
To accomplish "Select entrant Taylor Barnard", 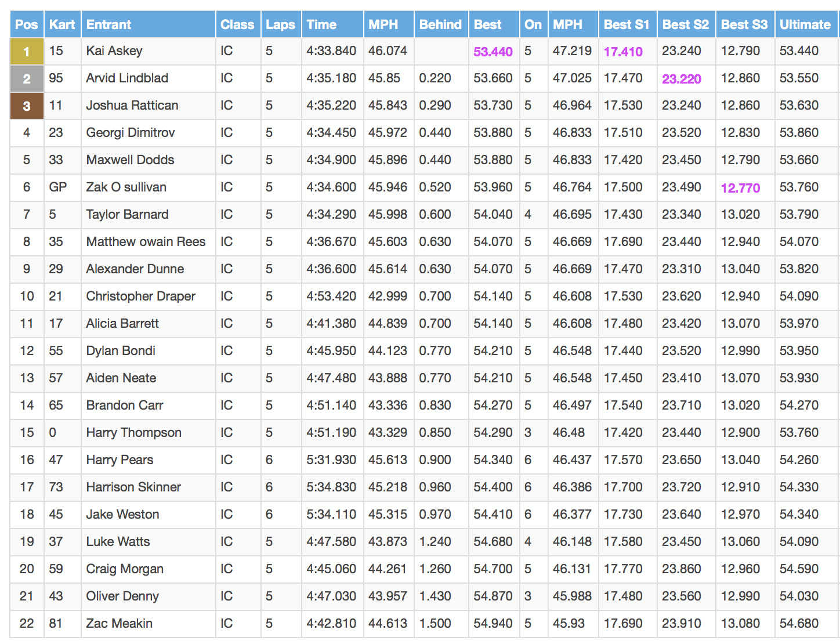I will [x=127, y=215].
